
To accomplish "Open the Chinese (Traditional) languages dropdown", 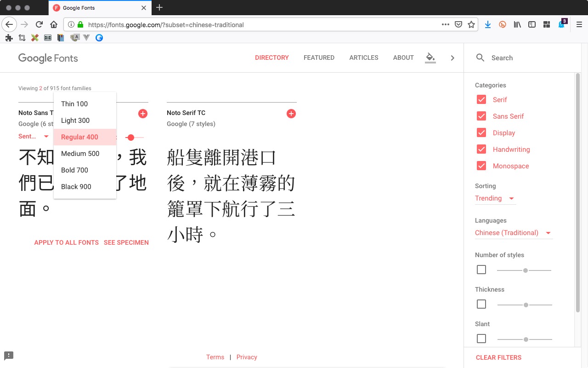I will tap(514, 233).
